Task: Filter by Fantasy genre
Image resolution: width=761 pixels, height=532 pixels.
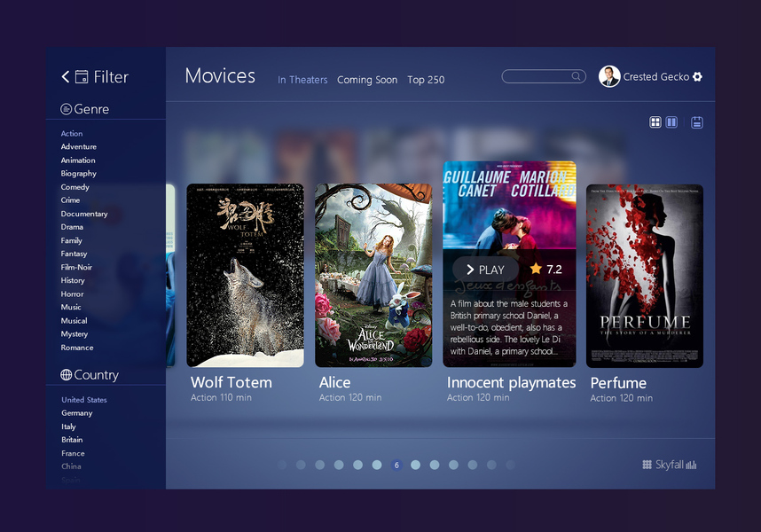Action: [74, 254]
